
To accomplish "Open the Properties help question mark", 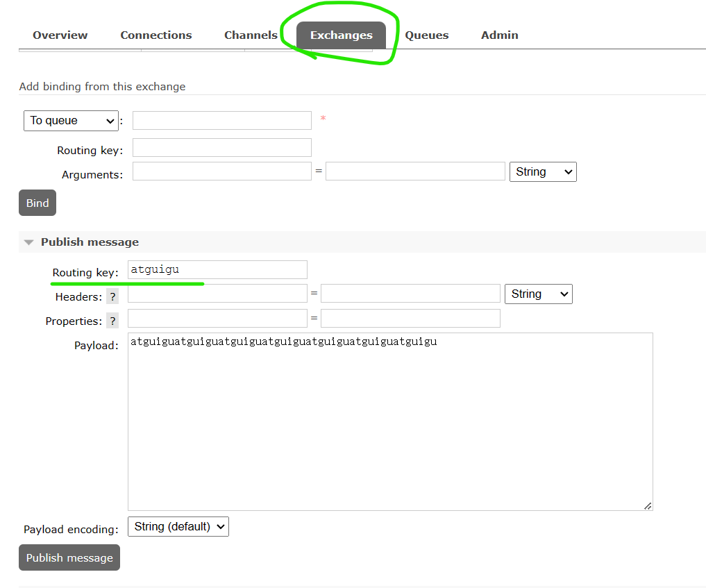I will point(112,321).
